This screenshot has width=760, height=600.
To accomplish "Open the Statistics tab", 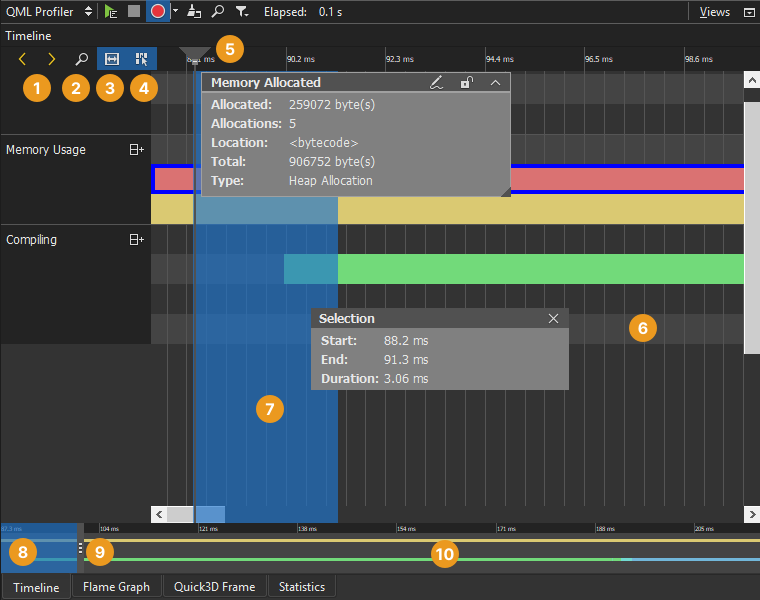I will click(301, 587).
